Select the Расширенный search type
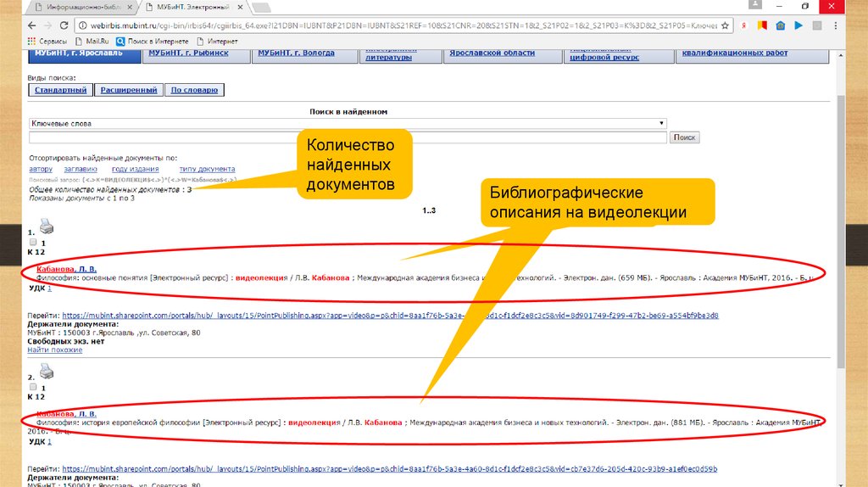Viewport: 868px width, 487px height. [x=128, y=90]
